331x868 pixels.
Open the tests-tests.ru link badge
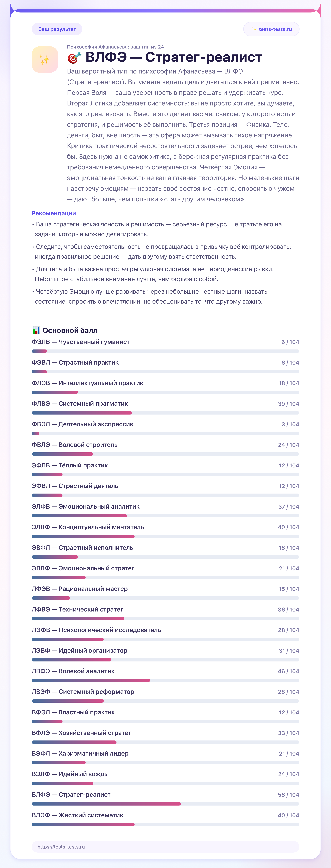[271, 29]
